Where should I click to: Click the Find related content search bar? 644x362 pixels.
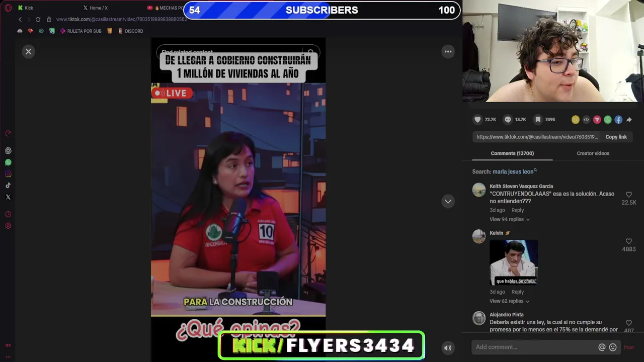pyautogui.click(x=238, y=52)
